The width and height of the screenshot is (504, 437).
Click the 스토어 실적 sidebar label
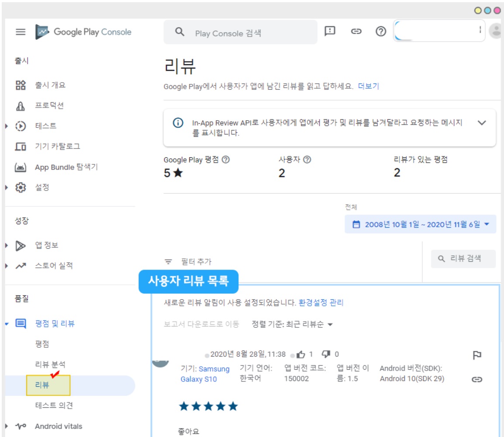pos(54,266)
